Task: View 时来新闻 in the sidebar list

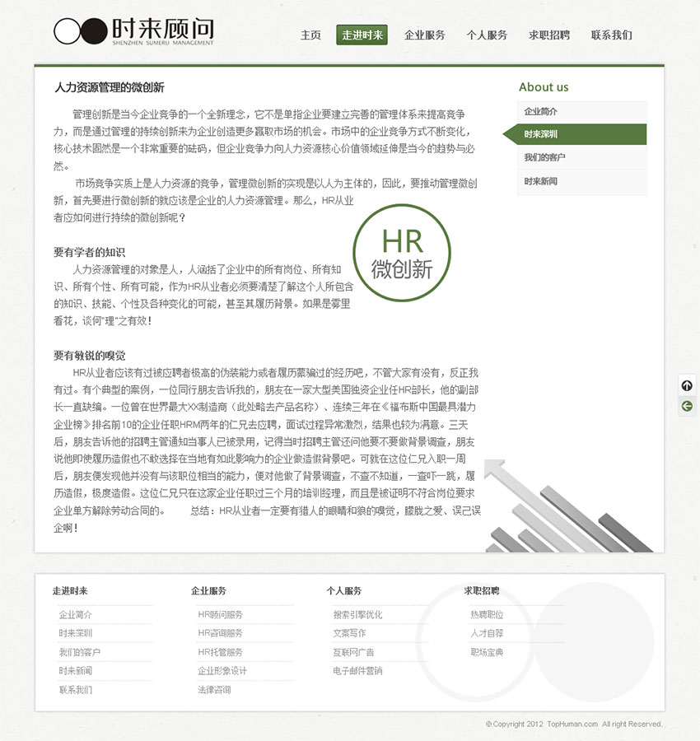Action: point(539,180)
